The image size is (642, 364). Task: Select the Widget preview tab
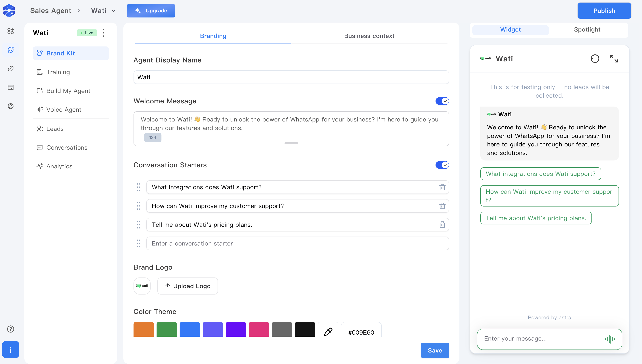point(510,30)
